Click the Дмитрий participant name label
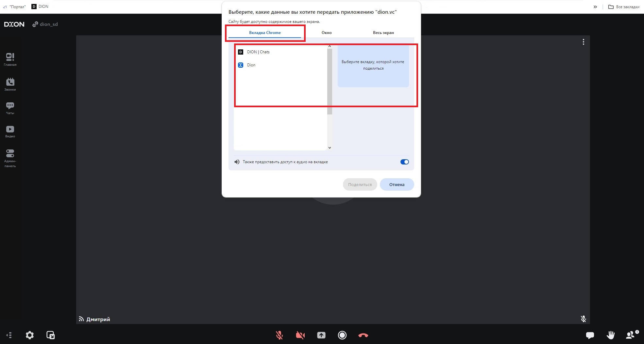 pos(98,319)
